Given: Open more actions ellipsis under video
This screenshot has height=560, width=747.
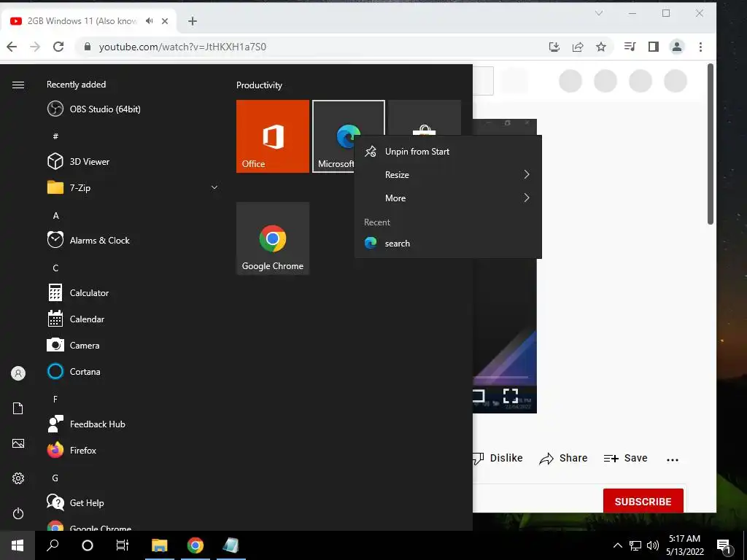Looking at the screenshot, I should [x=672, y=459].
